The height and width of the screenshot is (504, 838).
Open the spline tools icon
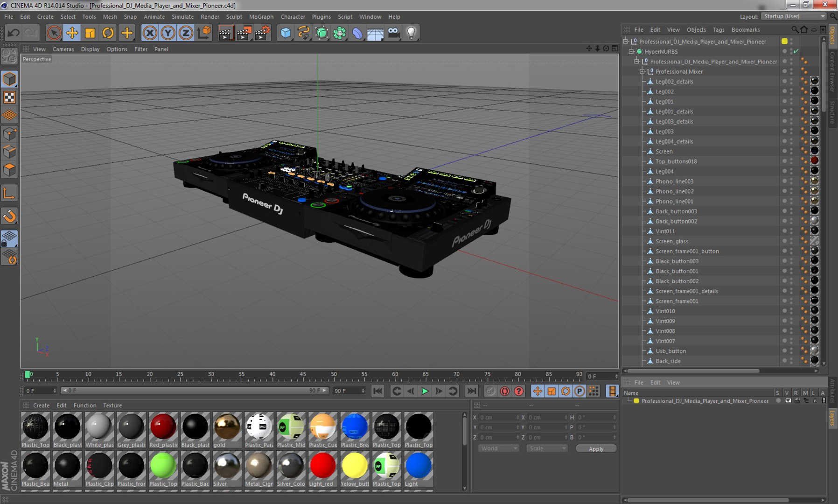pos(304,33)
